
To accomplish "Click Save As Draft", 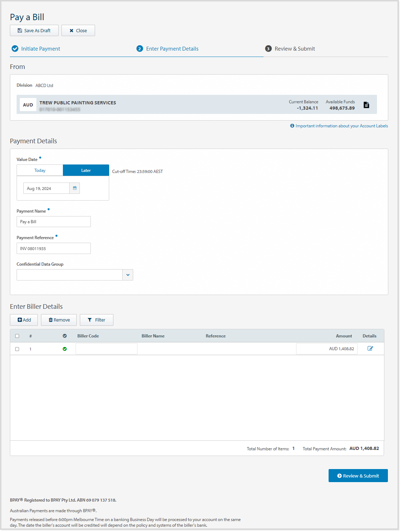I will 34,30.
